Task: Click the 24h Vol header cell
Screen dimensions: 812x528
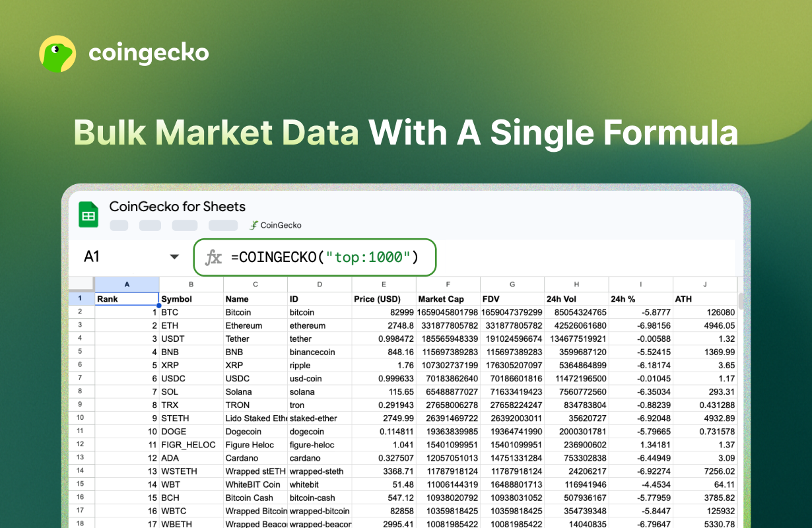Action: [576, 299]
